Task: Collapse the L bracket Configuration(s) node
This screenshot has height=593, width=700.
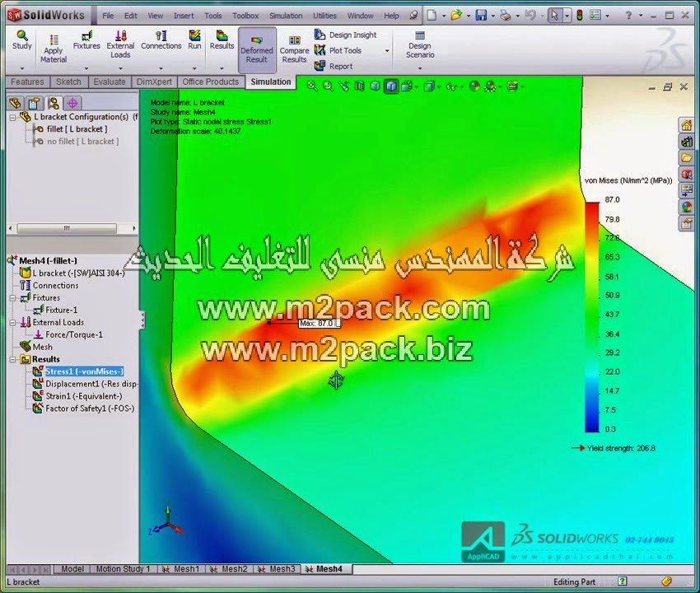Action: [x=13, y=118]
